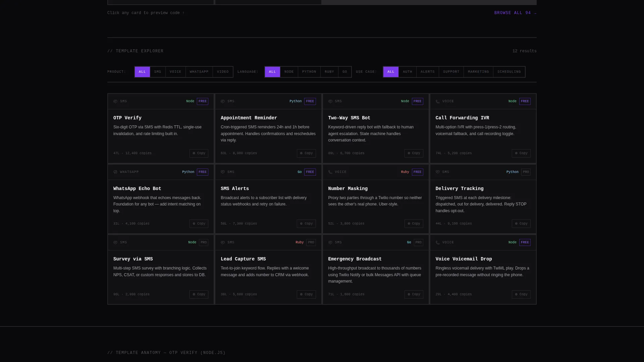Screen dimensions: 644x362
Task: Click '47L · 12,400 copies' on OTP Verify
Action: [x=132, y=153]
